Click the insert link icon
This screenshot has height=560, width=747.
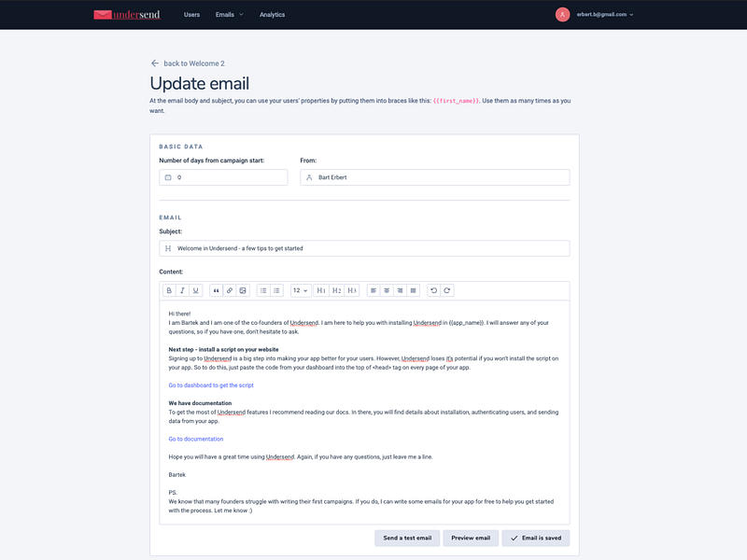pyautogui.click(x=230, y=290)
